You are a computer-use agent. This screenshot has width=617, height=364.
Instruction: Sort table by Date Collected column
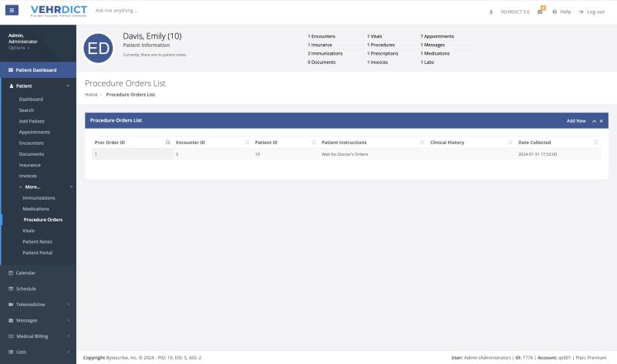click(x=557, y=143)
